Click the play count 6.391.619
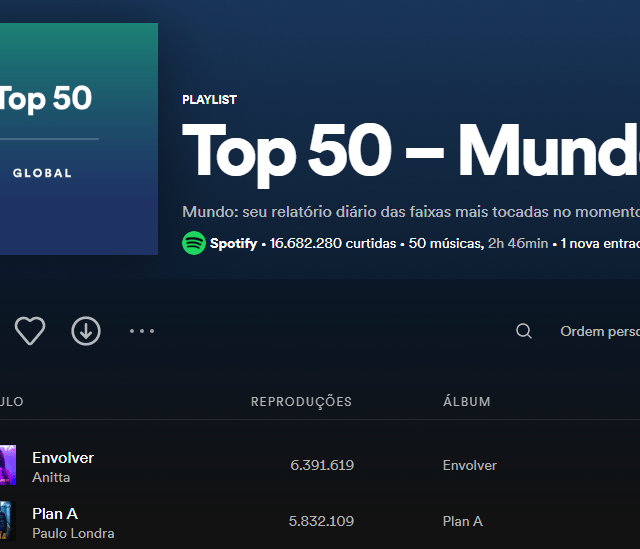This screenshot has height=549, width=640. click(322, 465)
